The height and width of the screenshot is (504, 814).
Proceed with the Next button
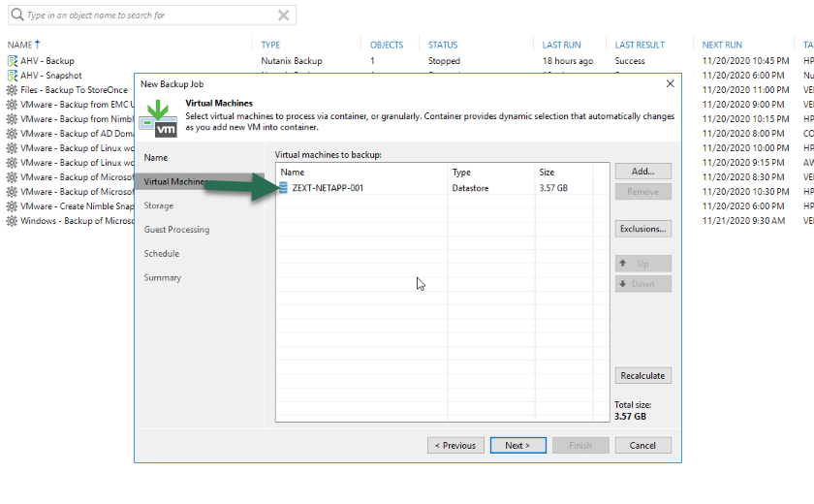click(518, 445)
